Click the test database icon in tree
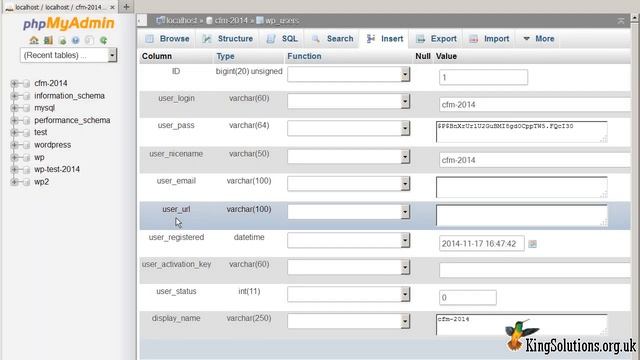This screenshot has height=360, width=640. coord(27,133)
